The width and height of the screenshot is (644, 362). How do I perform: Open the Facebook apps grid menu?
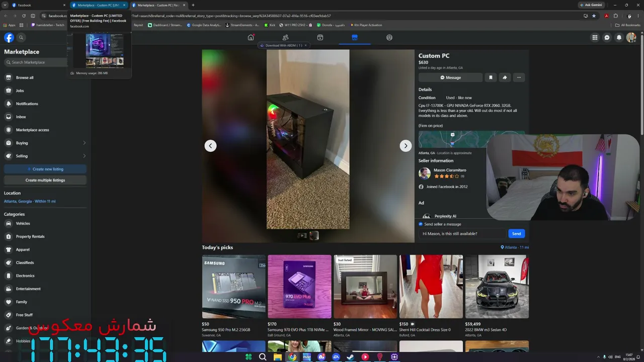[595, 37]
